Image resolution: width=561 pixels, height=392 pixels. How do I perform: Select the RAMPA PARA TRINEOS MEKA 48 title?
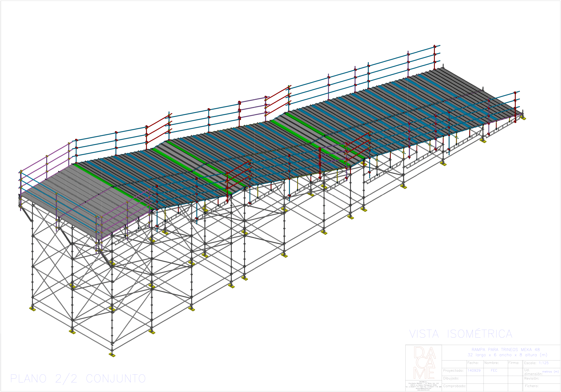[506, 350]
